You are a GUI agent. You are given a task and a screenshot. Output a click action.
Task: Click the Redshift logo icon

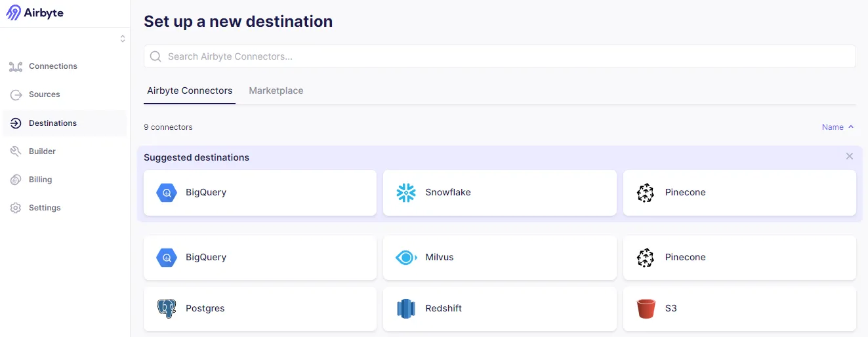406,309
